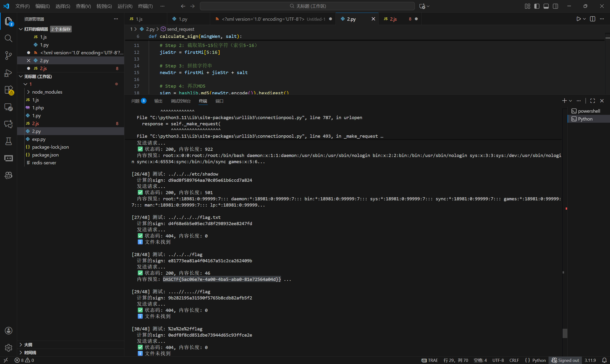Open the Extensions view
610x364 pixels.
pos(8,90)
